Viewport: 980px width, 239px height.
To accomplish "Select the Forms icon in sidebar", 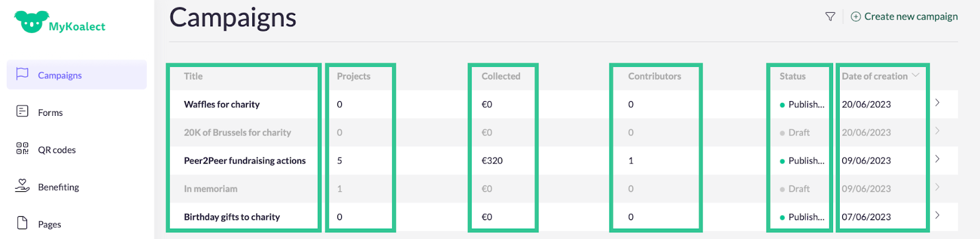I will point(23,112).
